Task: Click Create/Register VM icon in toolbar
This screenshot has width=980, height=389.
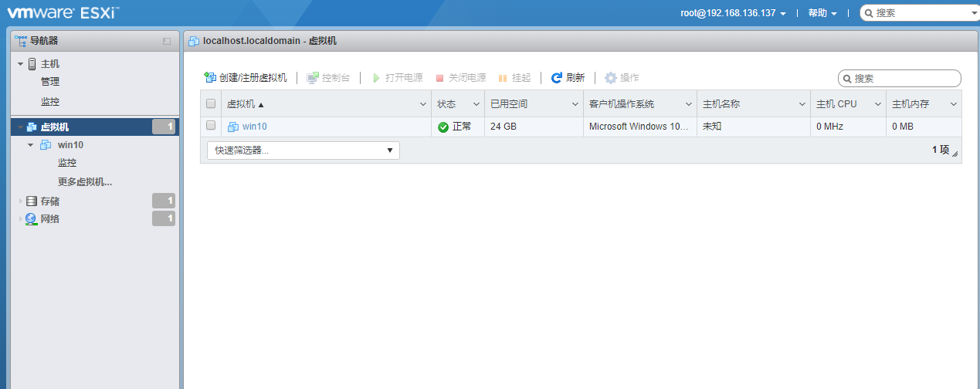Action: (209, 78)
